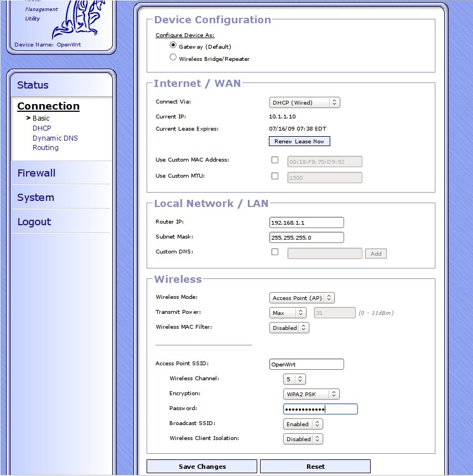This screenshot has width=473, height=476.
Task: Click Logout in the sidebar
Action: (34, 221)
